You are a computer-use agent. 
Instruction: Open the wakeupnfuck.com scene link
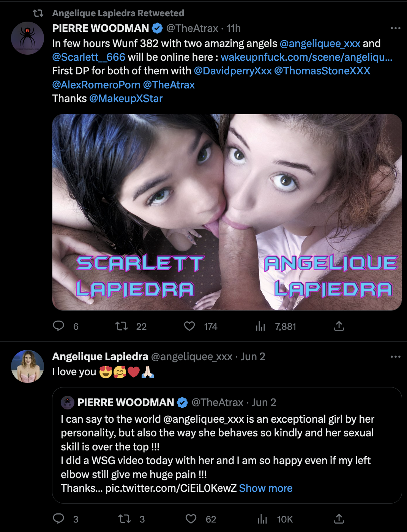click(306, 57)
